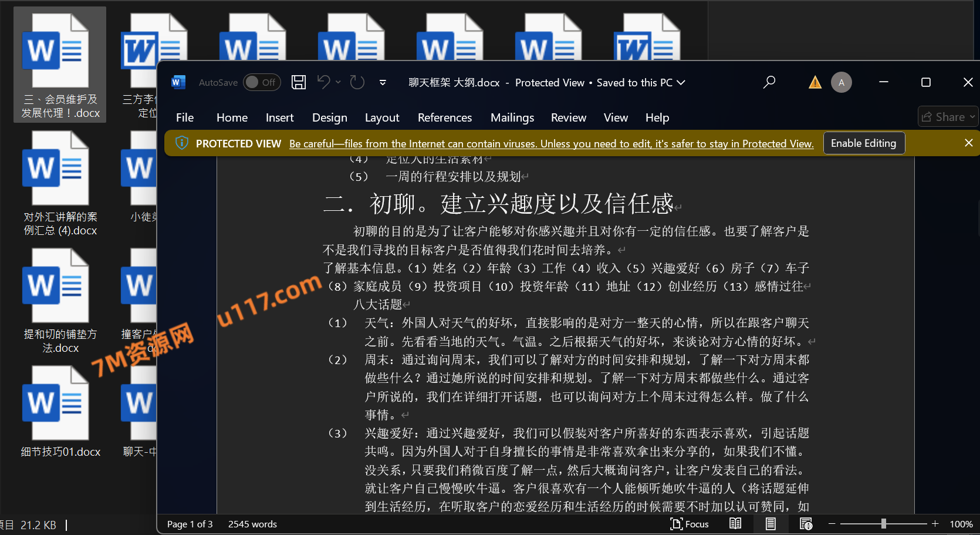
Task: Click the Protected View warning link
Action: (551, 144)
